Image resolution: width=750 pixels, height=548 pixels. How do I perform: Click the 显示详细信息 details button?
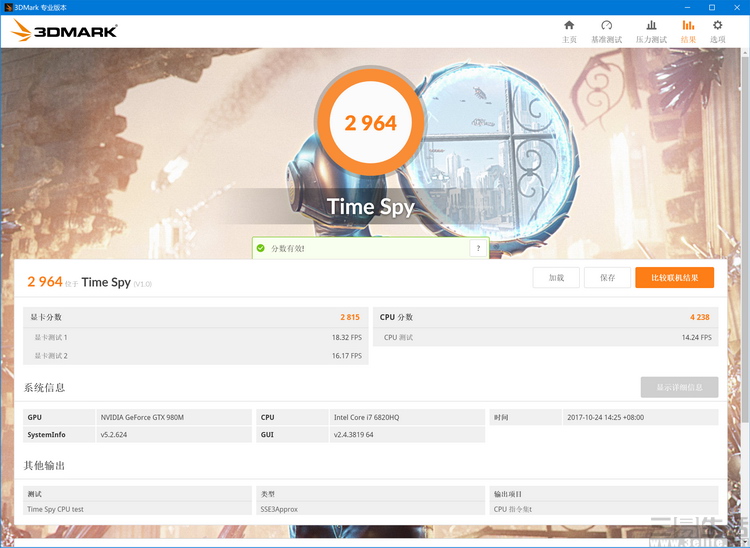679,387
